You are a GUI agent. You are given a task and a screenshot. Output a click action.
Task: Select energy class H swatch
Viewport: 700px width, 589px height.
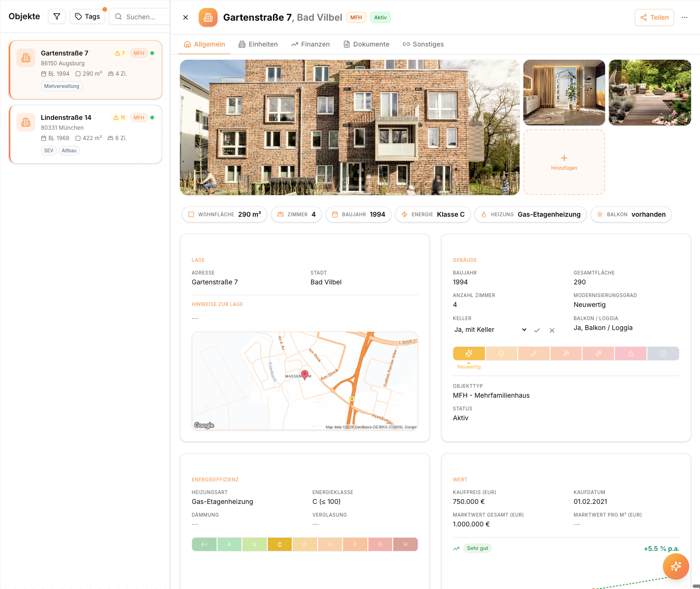point(405,544)
